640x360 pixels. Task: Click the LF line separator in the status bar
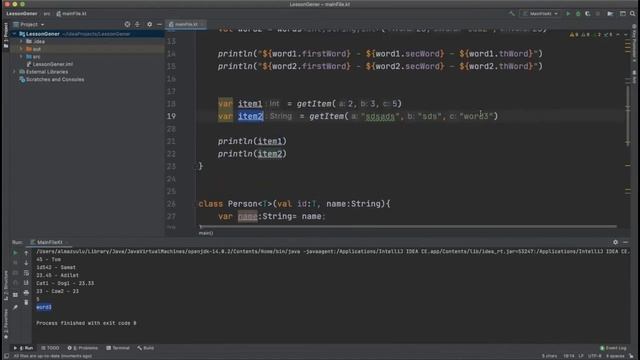(x=581, y=356)
